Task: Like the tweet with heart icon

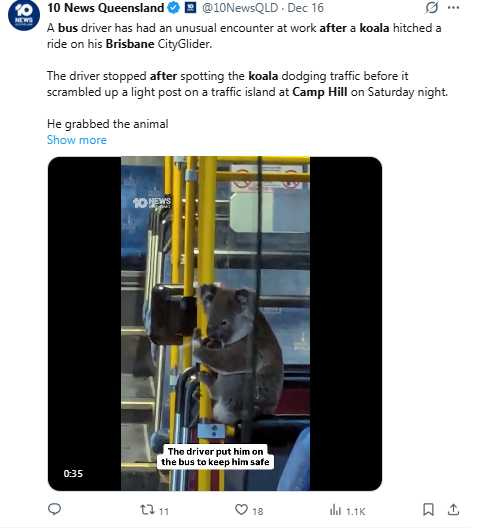Action: (x=241, y=509)
